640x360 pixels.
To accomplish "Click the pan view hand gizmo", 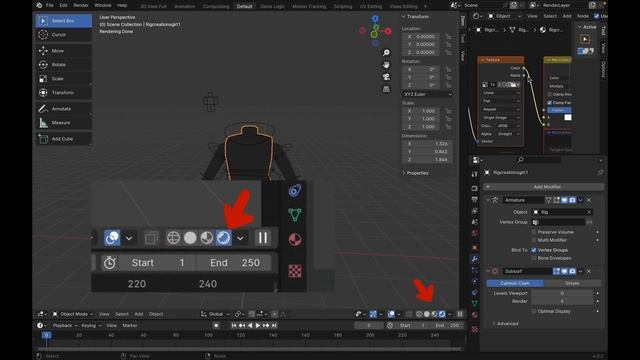I will coord(386,64).
